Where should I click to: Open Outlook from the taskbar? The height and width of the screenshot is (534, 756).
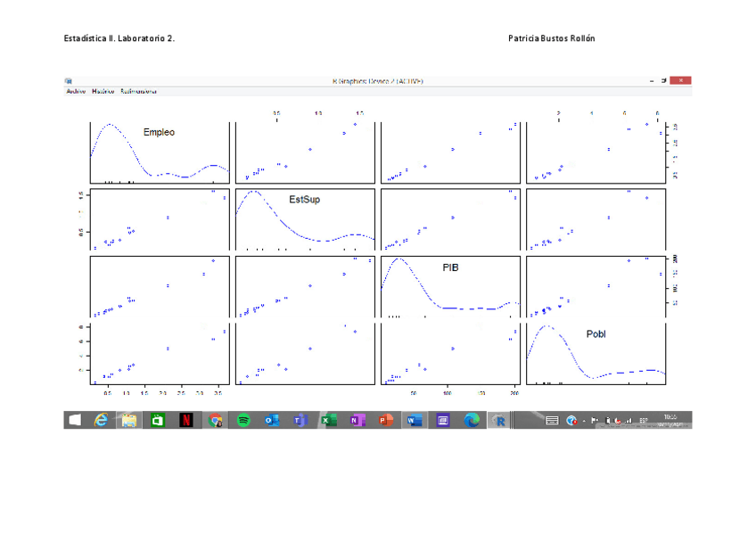271,420
